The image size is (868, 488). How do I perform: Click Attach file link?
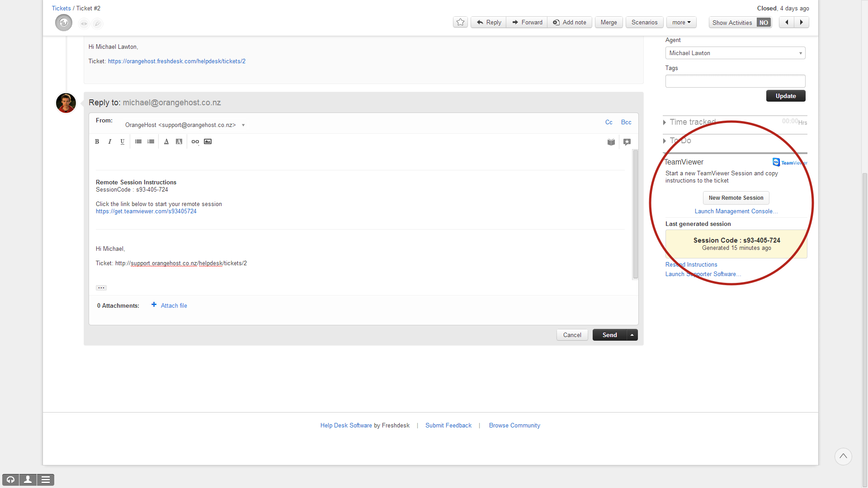174,306
